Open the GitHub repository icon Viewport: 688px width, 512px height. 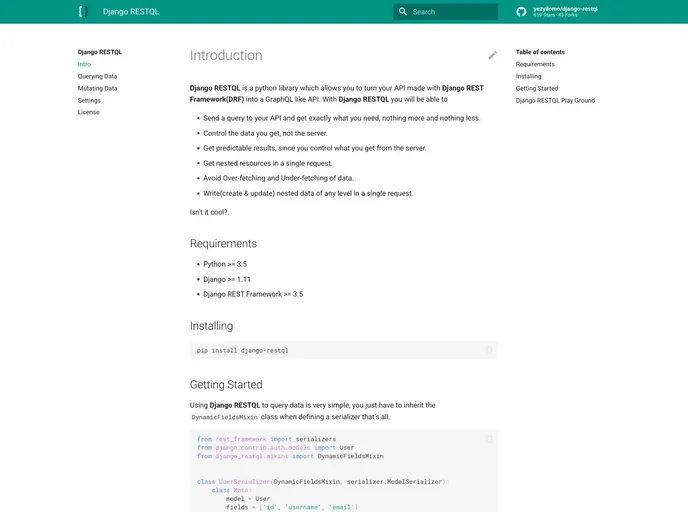click(521, 12)
